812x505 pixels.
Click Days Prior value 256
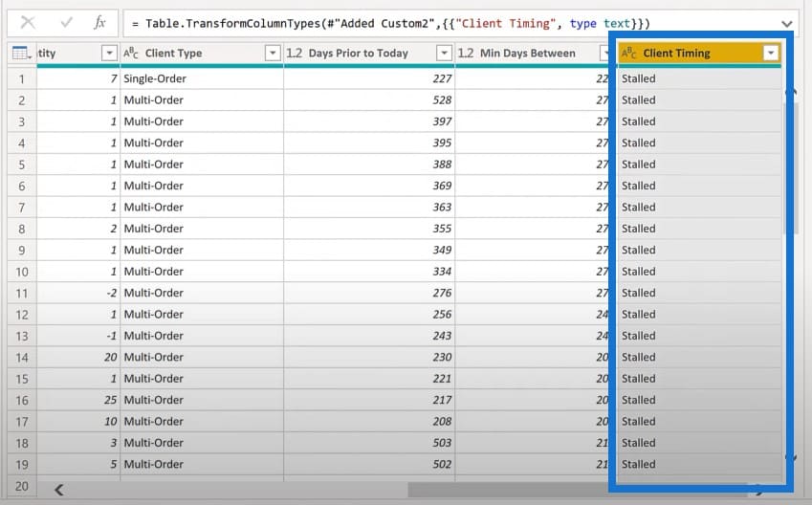(x=442, y=315)
